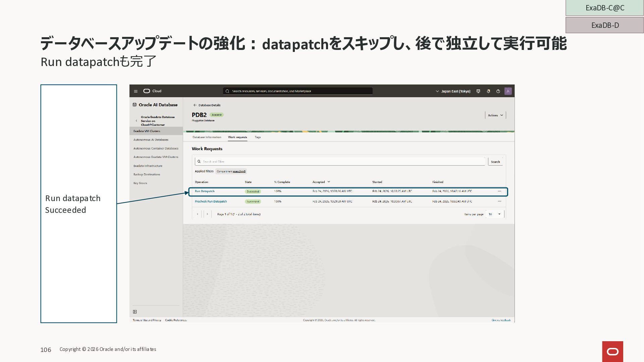
Task: Switch to the Database Information tab
Action: [207, 137]
